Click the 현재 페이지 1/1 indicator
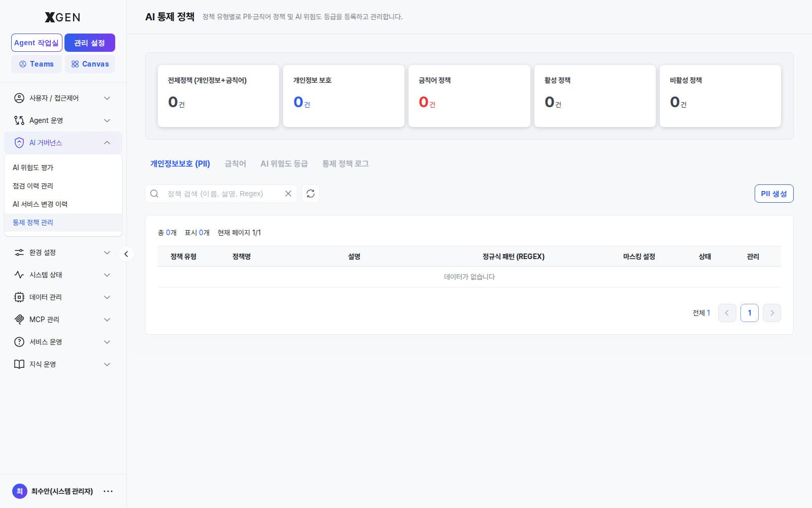Screen dimensions: 812x508 (x=239, y=233)
